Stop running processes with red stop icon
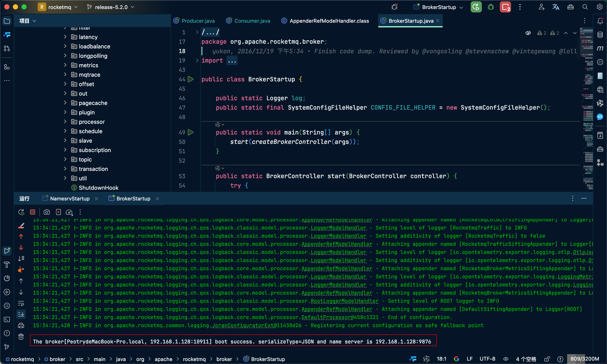The height and width of the screenshot is (364, 607). pos(505,7)
